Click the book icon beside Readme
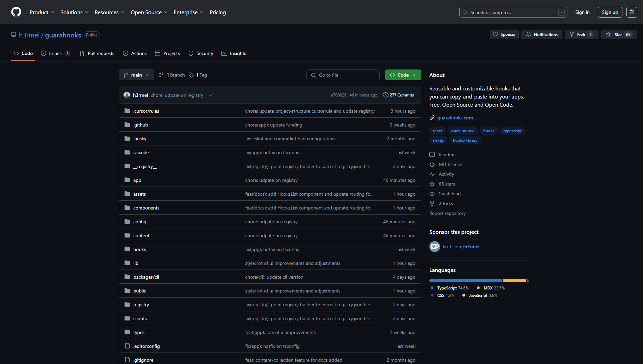 (x=432, y=155)
